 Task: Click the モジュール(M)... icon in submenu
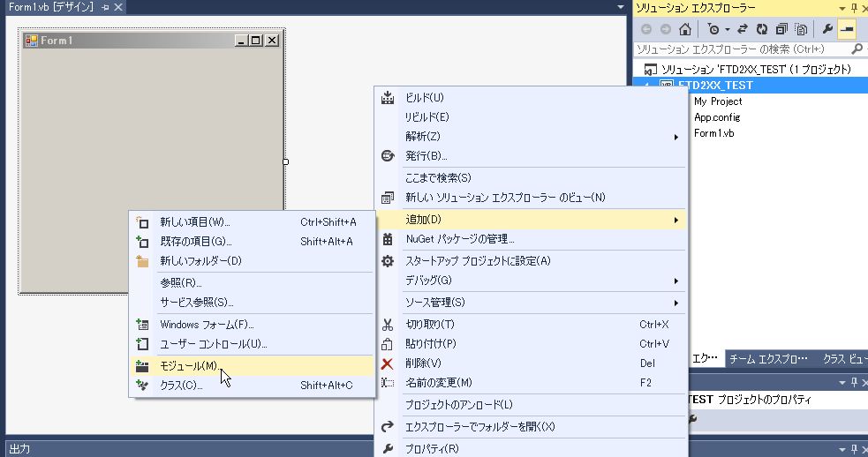coord(142,366)
